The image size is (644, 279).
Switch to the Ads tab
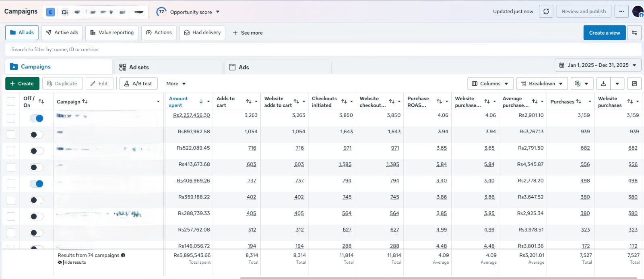(278, 67)
